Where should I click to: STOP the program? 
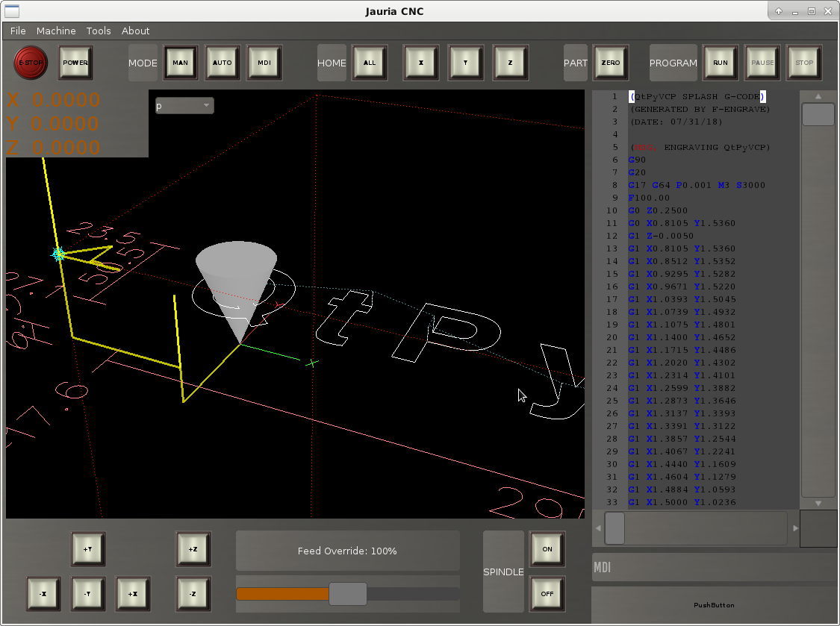coord(804,63)
